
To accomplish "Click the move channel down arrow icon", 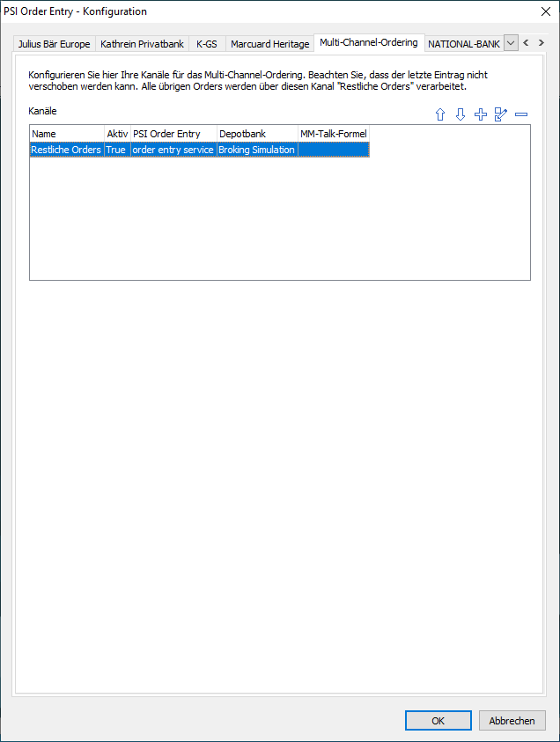I will [460, 115].
